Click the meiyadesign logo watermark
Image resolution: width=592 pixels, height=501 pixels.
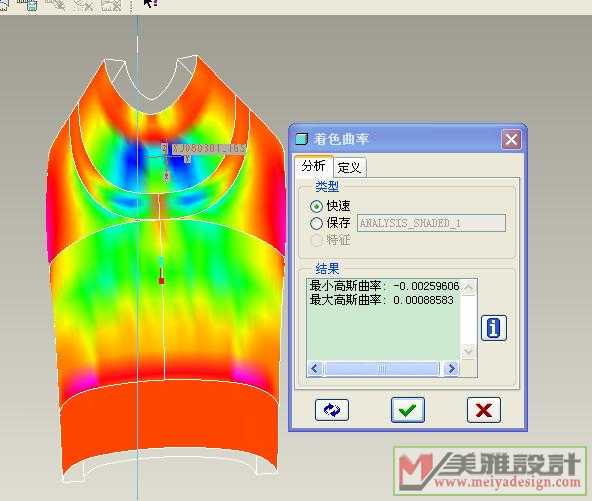(490, 470)
